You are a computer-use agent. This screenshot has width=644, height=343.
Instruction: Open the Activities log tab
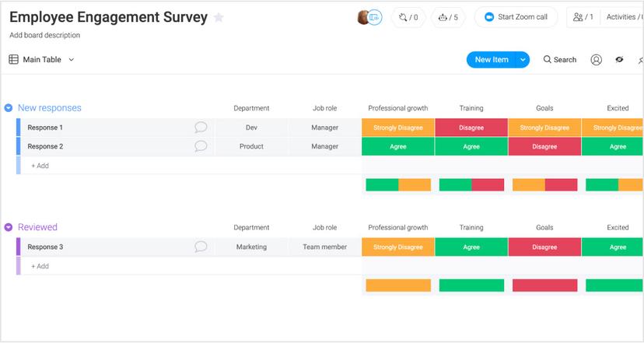(x=622, y=17)
